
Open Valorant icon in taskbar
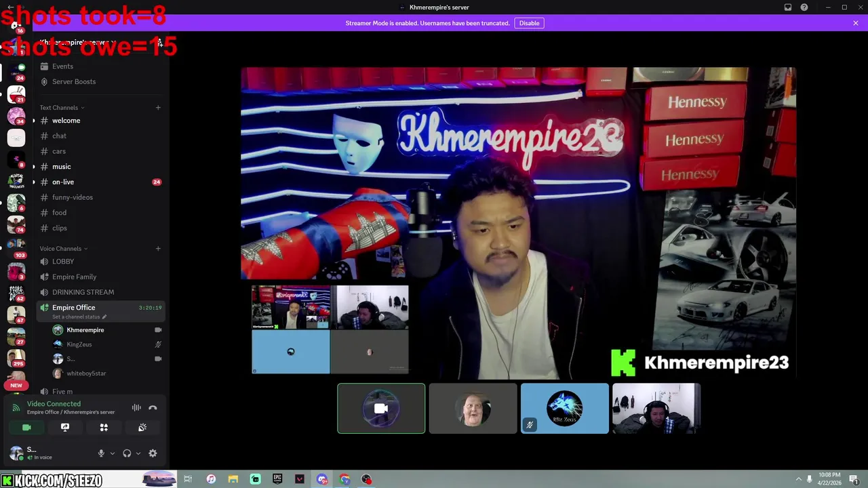tap(300, 479)
